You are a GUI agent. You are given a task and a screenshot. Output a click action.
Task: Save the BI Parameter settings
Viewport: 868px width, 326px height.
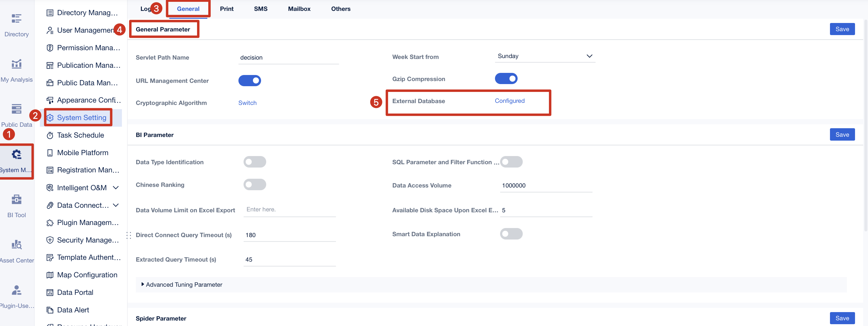pyautogui.click(x=842, y=134)
